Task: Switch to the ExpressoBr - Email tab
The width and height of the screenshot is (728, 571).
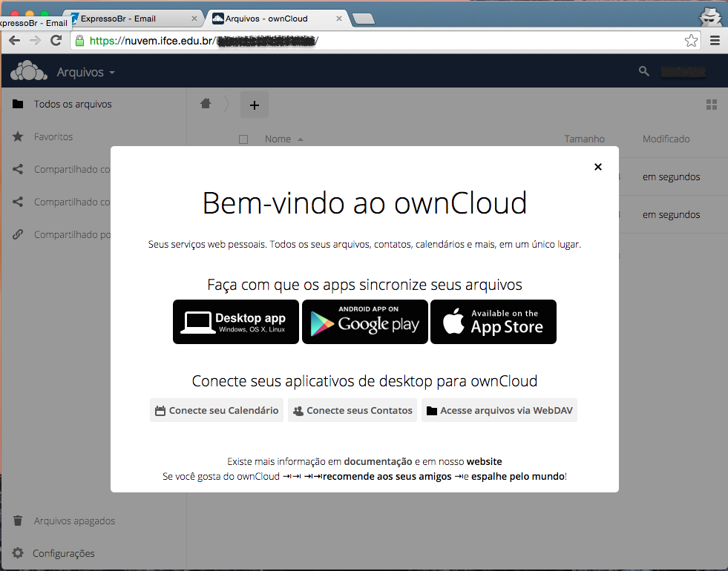Action: (132, 19)
